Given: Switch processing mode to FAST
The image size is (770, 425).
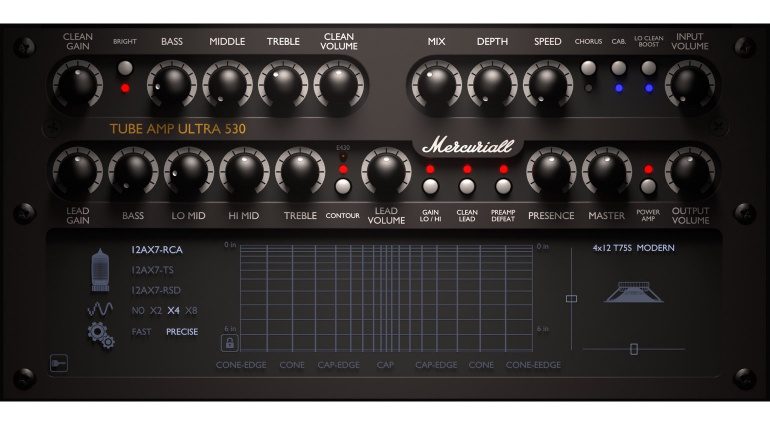Looking at the screenshot, I should coord(141,332).
